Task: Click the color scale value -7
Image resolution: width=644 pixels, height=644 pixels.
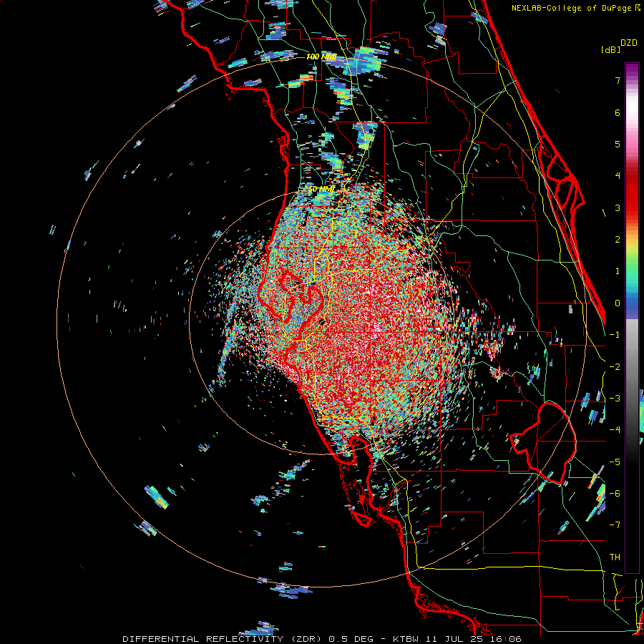Action: [615, 525]
